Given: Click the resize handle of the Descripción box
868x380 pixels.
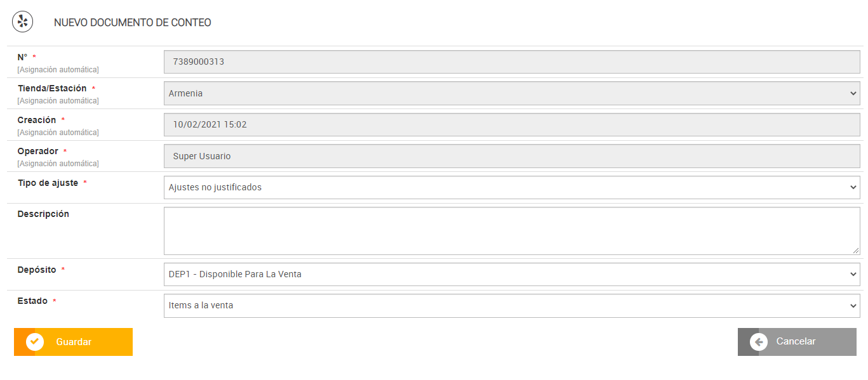Looking at the screenshot, I should [856, 251].
